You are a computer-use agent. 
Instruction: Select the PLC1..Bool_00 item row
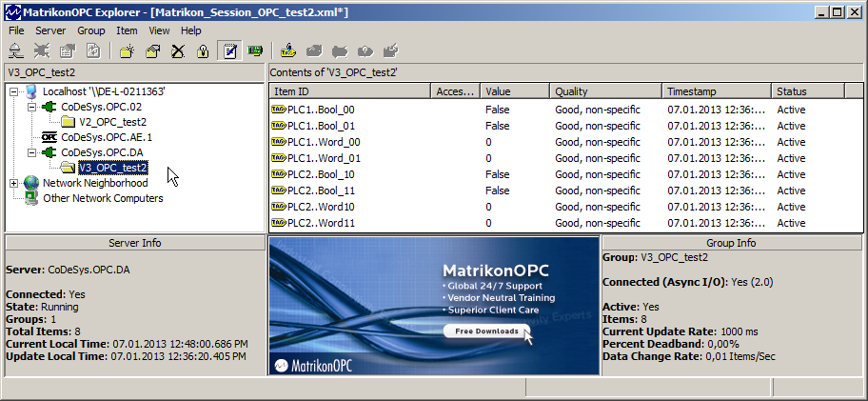(x=565, y=110)
